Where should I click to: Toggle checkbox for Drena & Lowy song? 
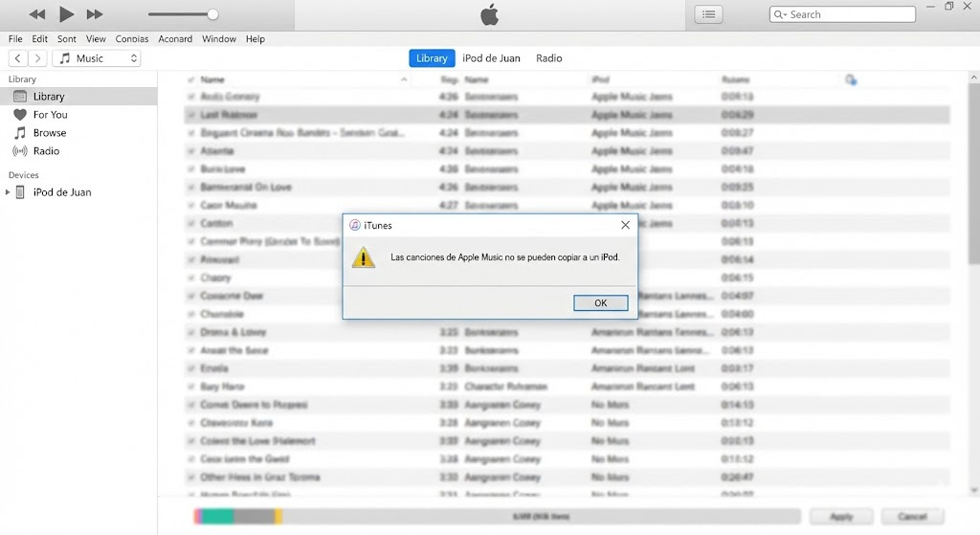pyautogui.click(x=190, y=332)
